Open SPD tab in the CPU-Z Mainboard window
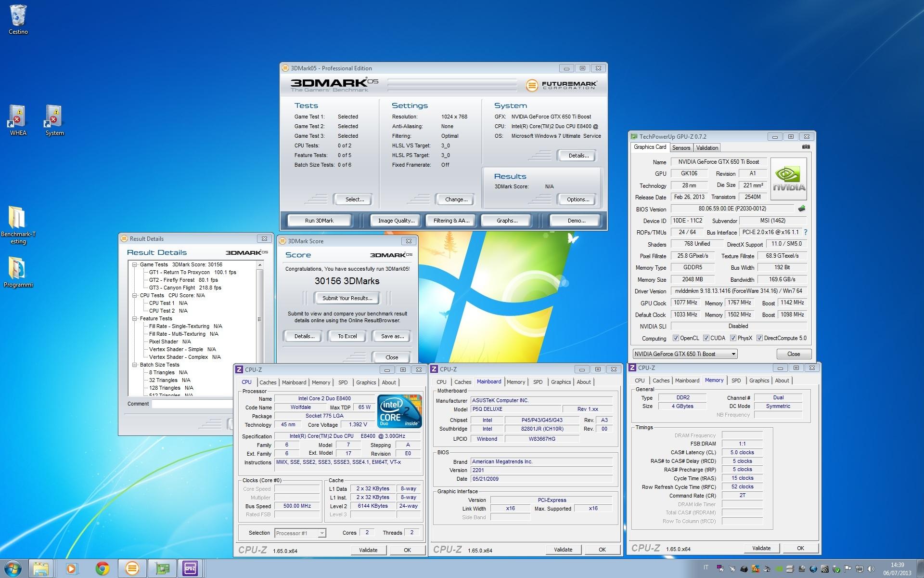924x578 pixels. coord(538,382)
